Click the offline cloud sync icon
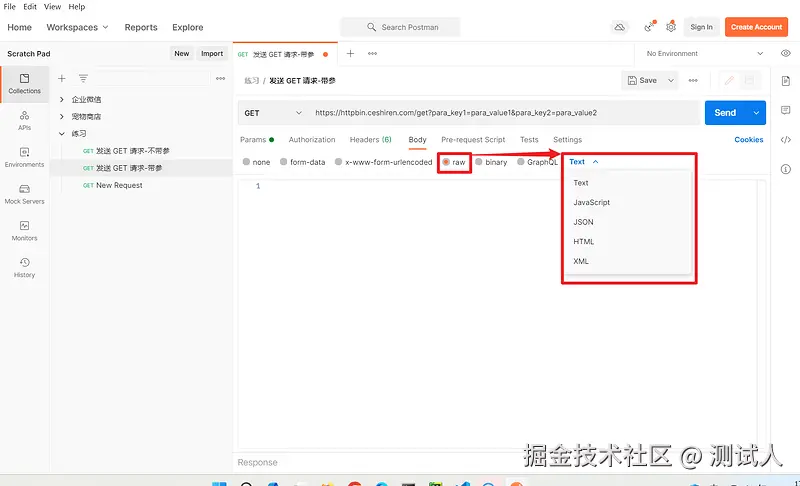The height and width of the screenshot is (486, 800). [619, 27]
